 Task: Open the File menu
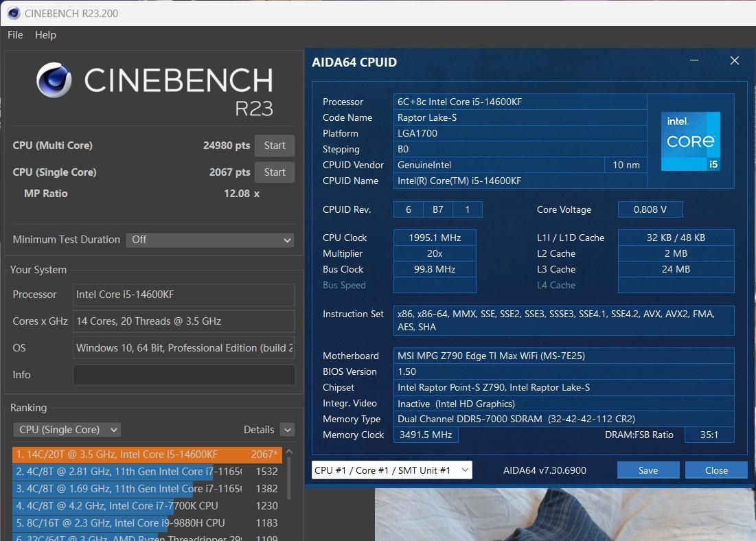click(x=15, y=35)
